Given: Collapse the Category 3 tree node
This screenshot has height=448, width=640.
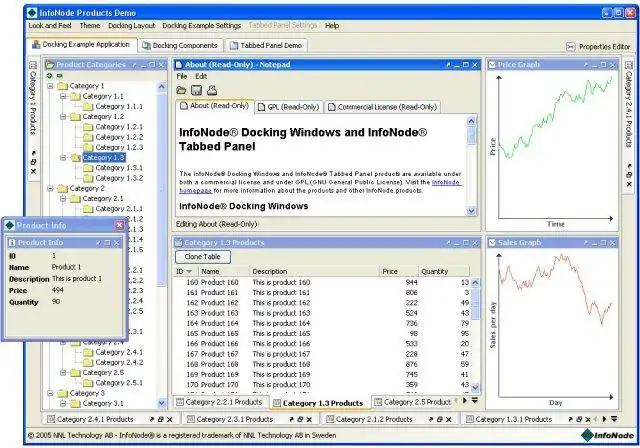Looking at the screenshot, I should coord(50,393).
